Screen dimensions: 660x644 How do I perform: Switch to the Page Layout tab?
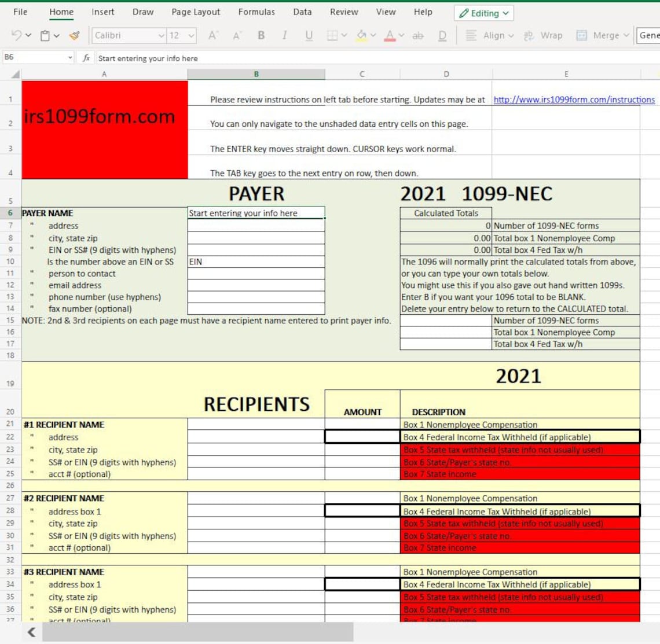coord(196,12)
